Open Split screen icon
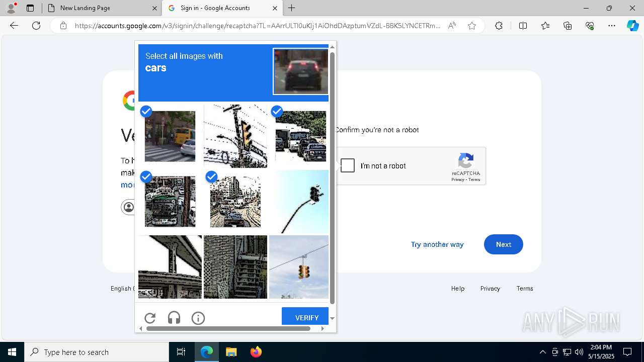 click(523, 26)
